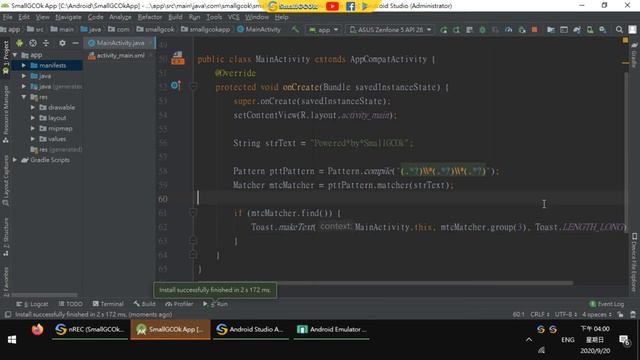Open the VCS menu

(x=233, y=17)
